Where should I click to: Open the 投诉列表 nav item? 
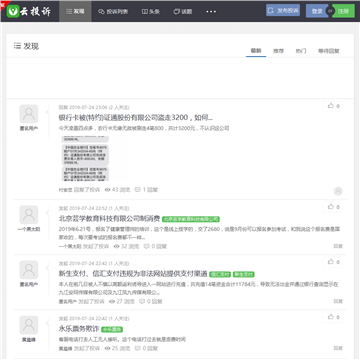tap(113, 12)
